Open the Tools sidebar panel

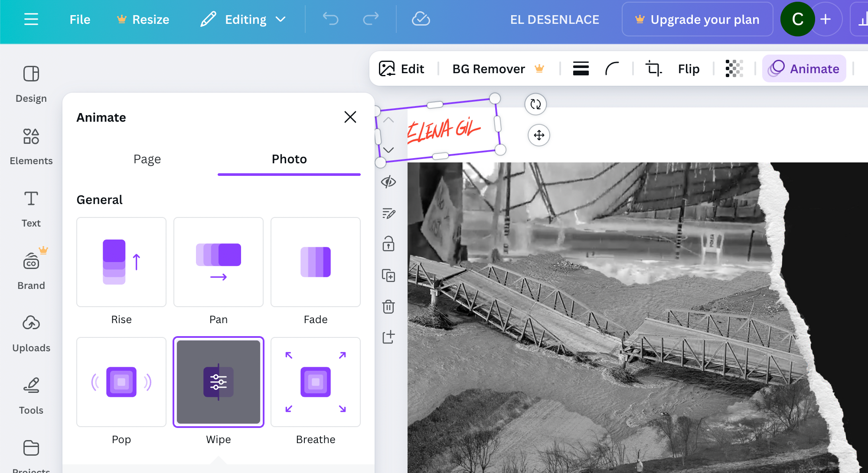(31, 396)
